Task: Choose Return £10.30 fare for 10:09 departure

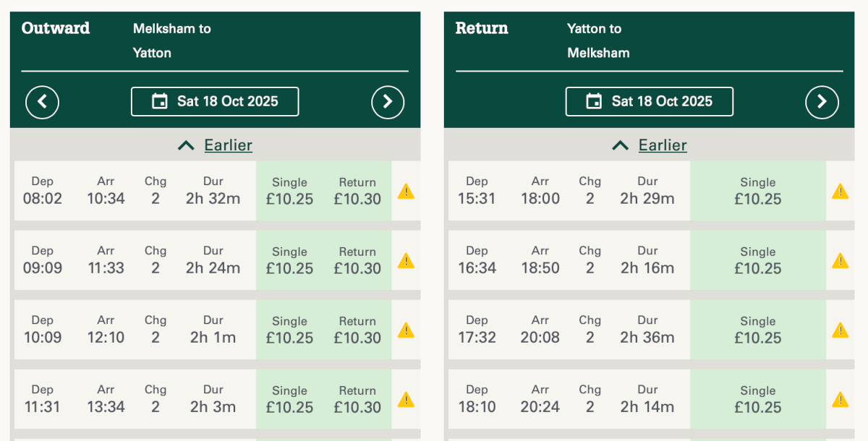Action: tap(357, 330)
